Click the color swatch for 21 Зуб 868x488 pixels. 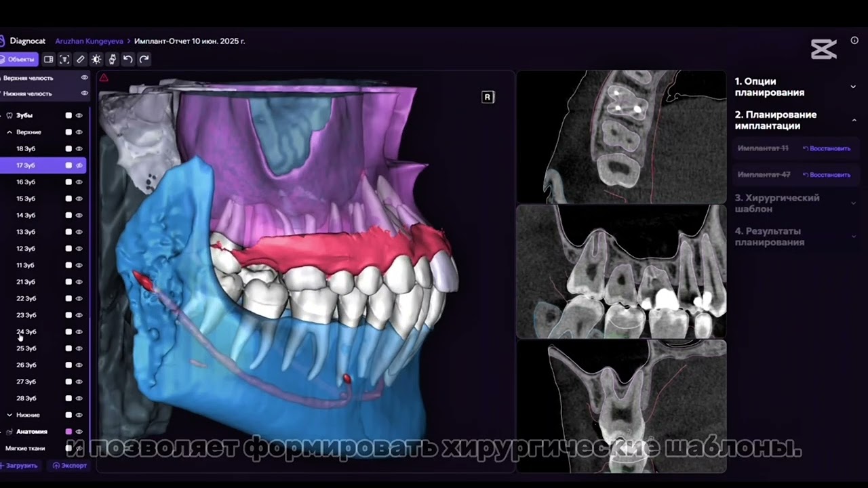click(68, 282)
